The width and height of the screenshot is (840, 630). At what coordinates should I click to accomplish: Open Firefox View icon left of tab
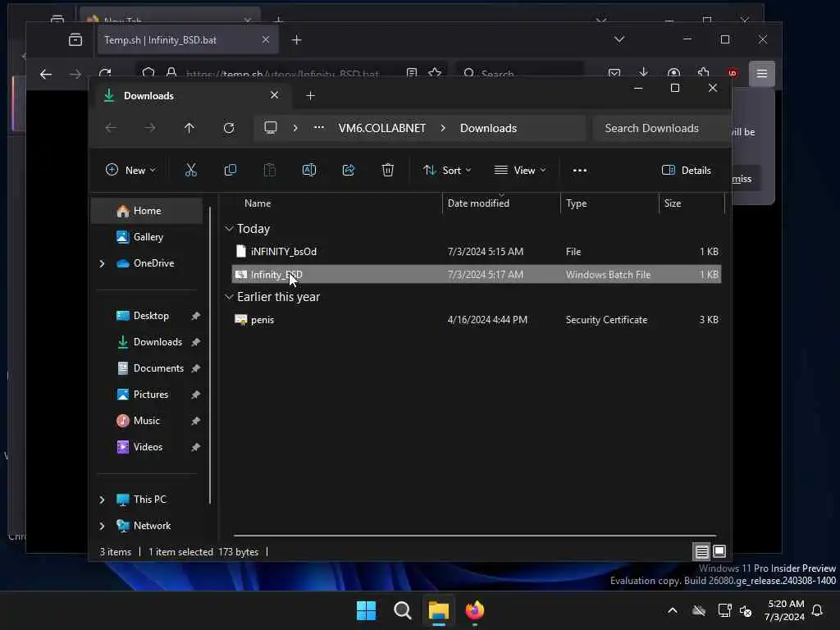pyautogui.click(x=75, y=39)
